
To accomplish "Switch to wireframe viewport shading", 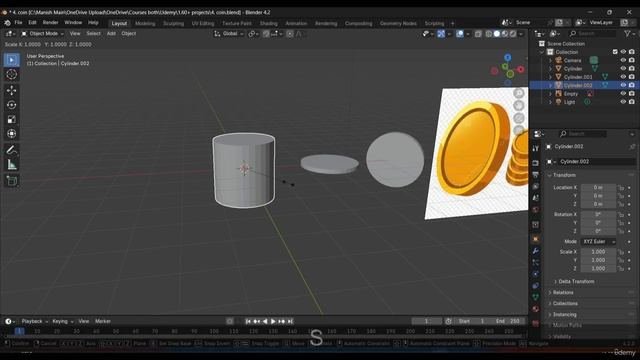I will [x=489, y=34].
